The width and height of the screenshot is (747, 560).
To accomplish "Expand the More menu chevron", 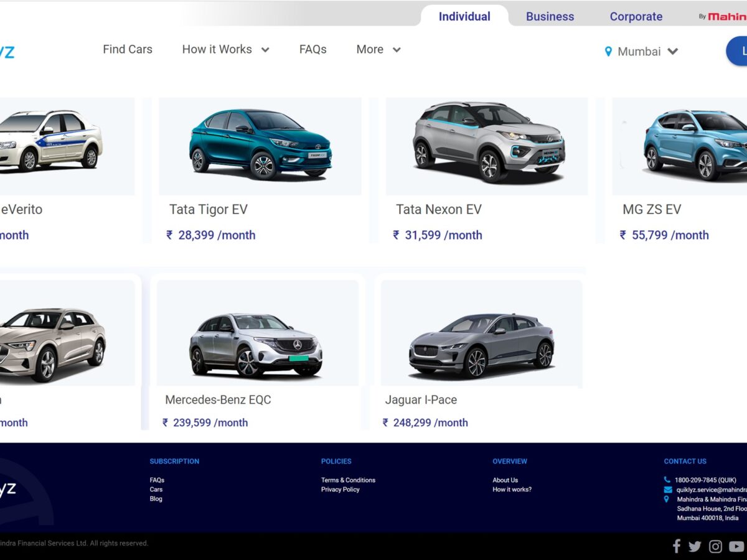I will click(x=397, y=50).
